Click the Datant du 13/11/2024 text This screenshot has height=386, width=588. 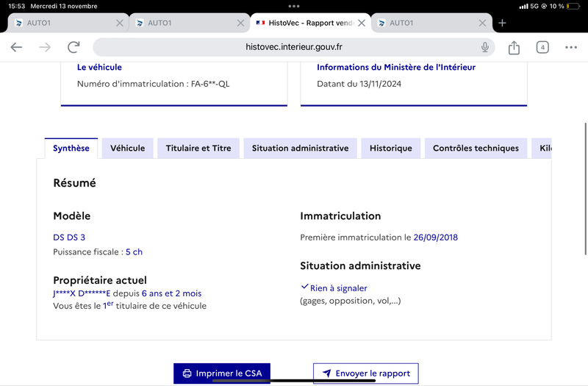[x=359, y=84]
